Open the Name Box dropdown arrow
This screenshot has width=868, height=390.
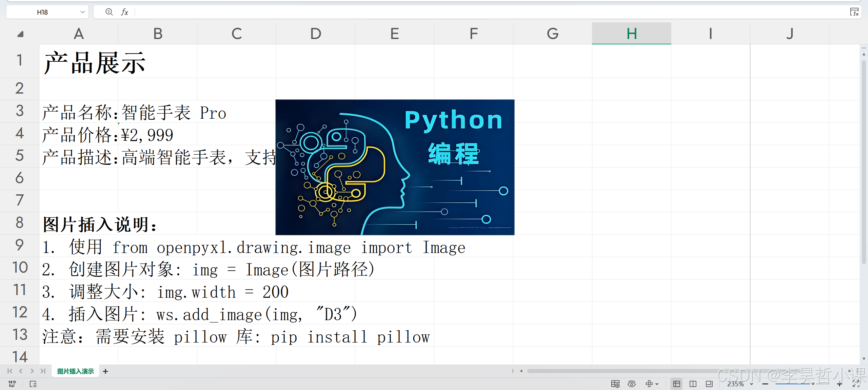(82, 12)
